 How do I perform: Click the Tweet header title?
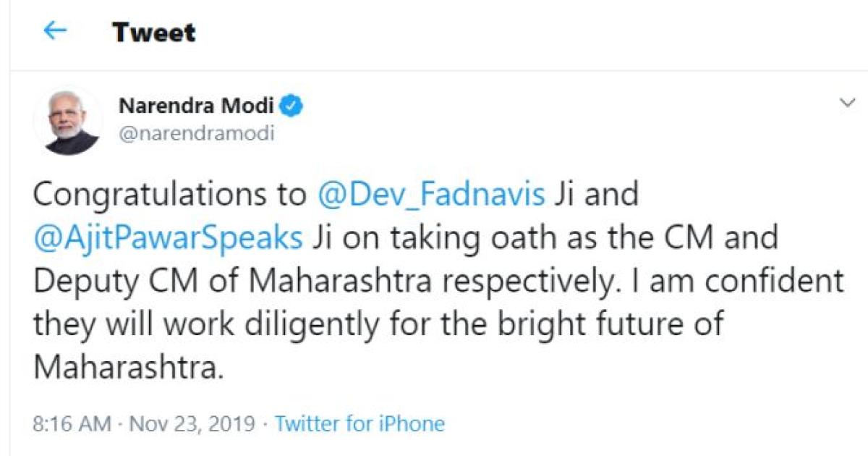pyautogui.click(x=154, y=32)
